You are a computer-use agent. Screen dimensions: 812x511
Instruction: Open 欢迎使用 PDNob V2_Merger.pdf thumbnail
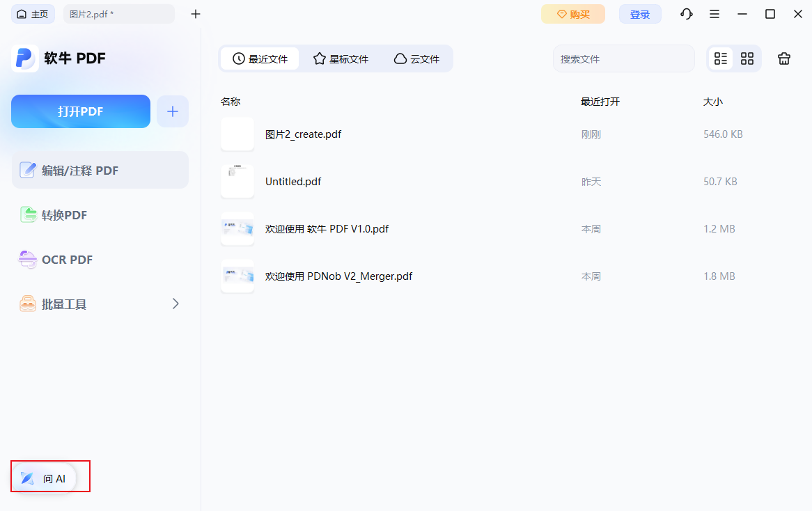pyautogui.click(x=237, y=276)
